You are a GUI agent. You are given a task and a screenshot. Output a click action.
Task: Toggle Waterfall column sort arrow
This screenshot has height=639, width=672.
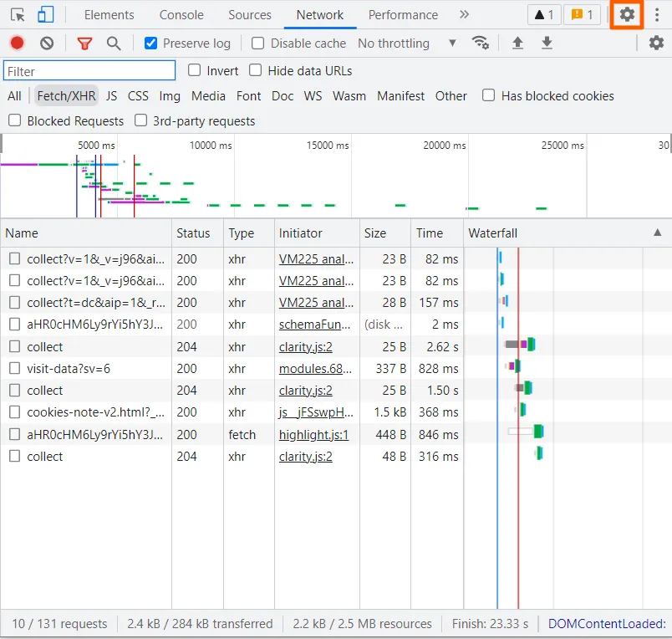click(x=657, y=233)
